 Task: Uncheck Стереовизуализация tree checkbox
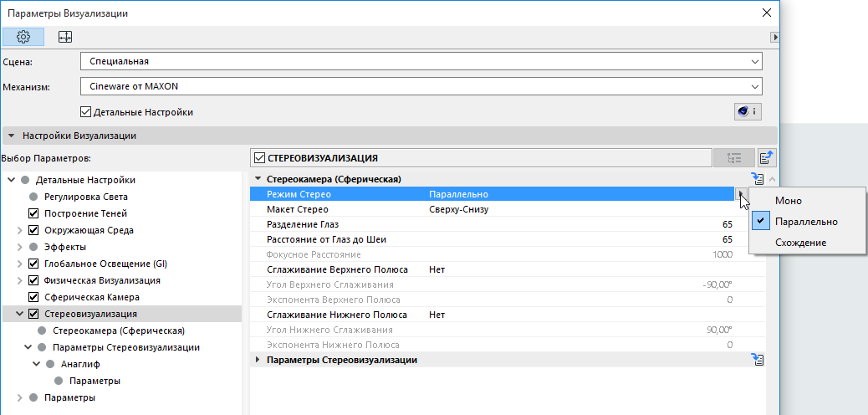(x=33, y=314)
